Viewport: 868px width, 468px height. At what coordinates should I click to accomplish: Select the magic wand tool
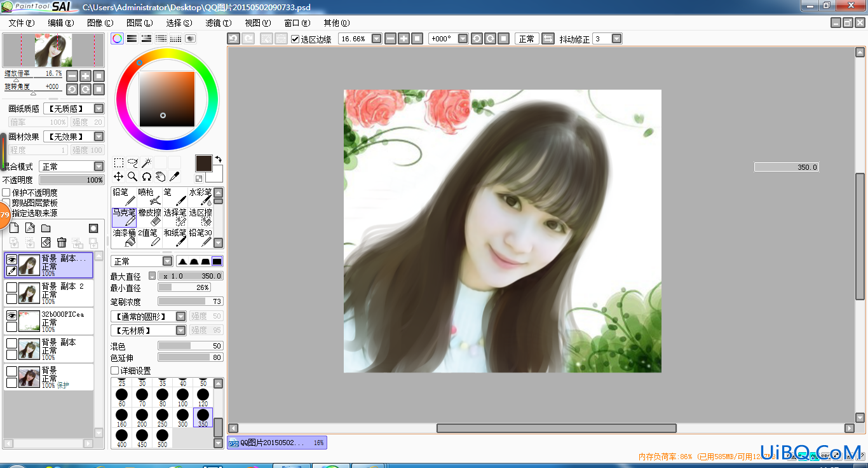click(x=146, y=163)
